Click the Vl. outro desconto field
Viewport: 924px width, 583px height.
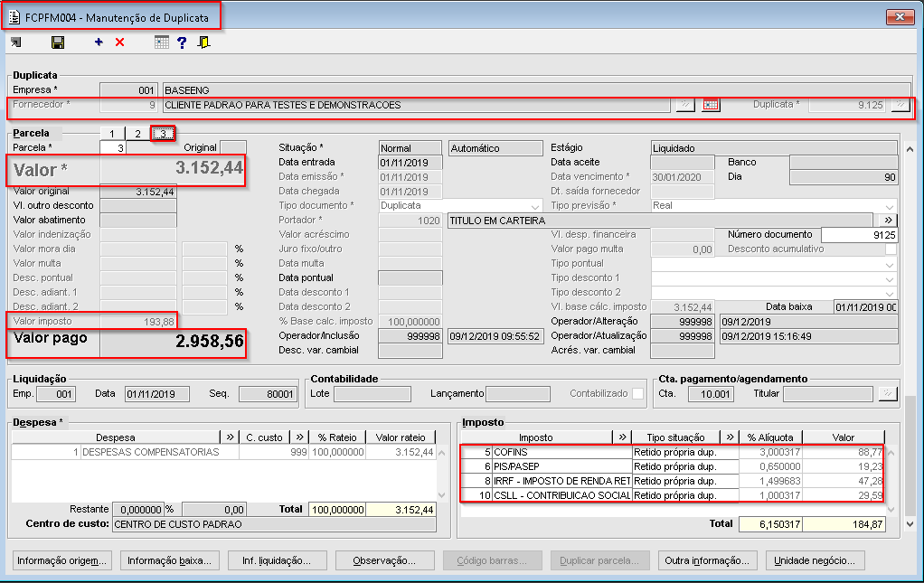[x=138, y=206]
